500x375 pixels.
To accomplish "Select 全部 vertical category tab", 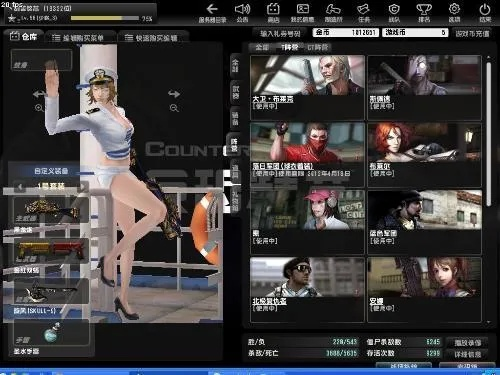I will point(235,65).
